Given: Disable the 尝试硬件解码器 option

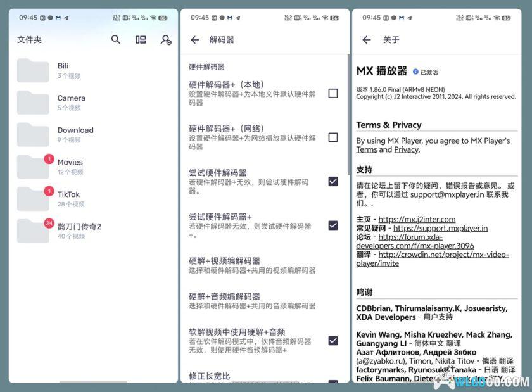Looking at the screenshot, I should [334, 181].
